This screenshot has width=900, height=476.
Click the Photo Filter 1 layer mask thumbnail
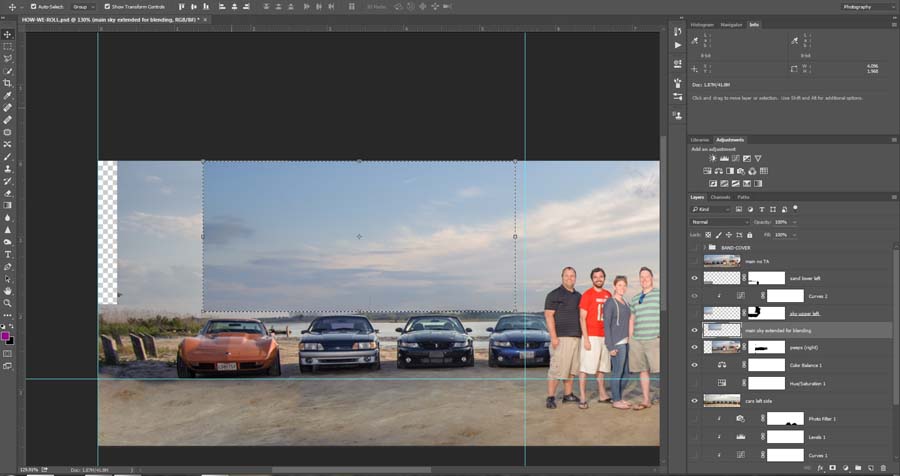coord(785,419)
